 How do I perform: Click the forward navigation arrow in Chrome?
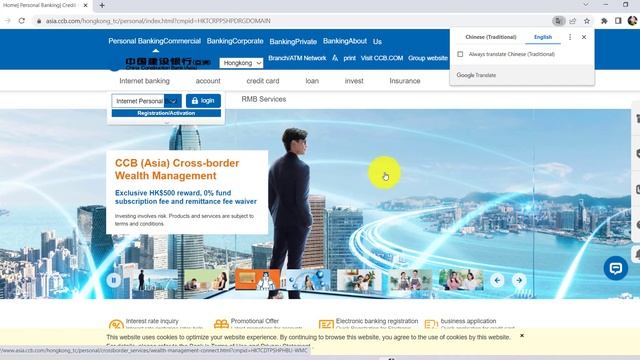click(x=7, y=21)
